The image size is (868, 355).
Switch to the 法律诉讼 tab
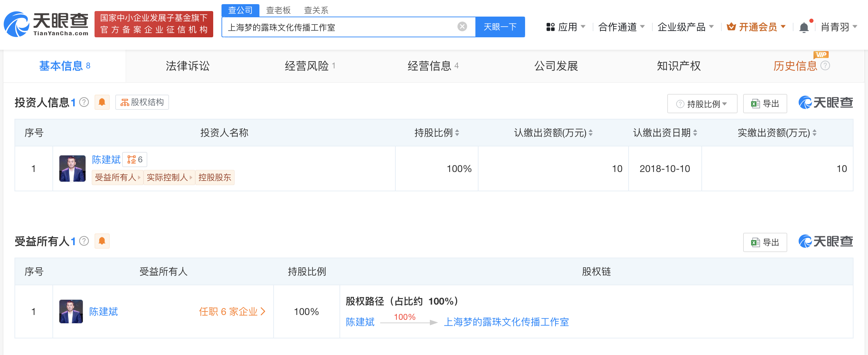pos(187,66)
